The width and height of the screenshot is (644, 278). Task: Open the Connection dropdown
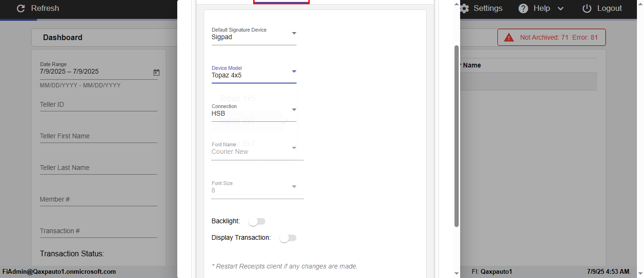point(254,110)
